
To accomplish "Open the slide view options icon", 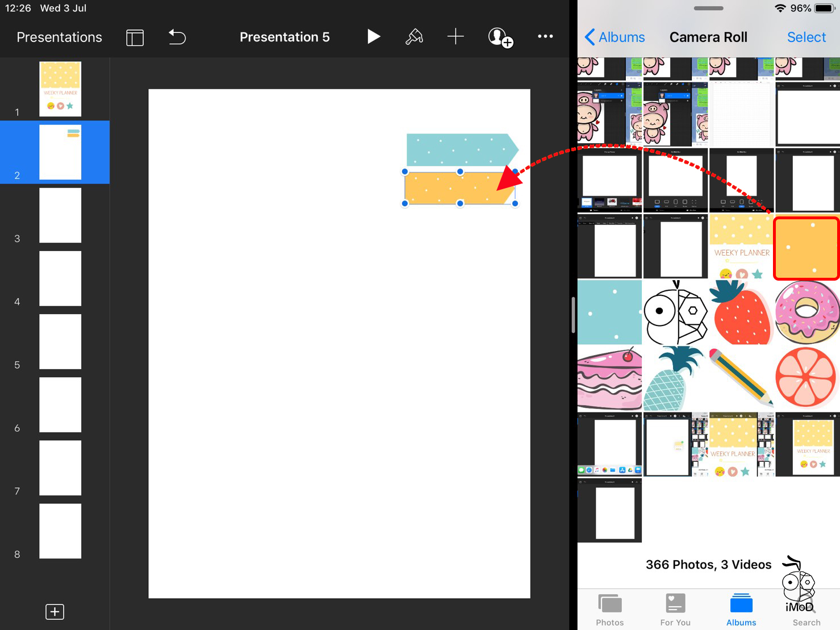I will (135, 37).
